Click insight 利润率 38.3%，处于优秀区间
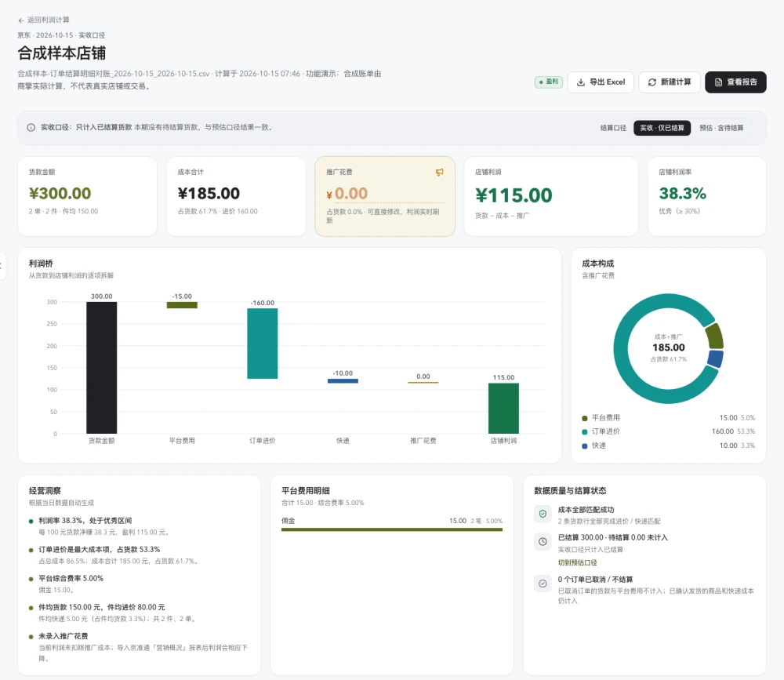The image size is (784, 680). [x=85, y=521]
